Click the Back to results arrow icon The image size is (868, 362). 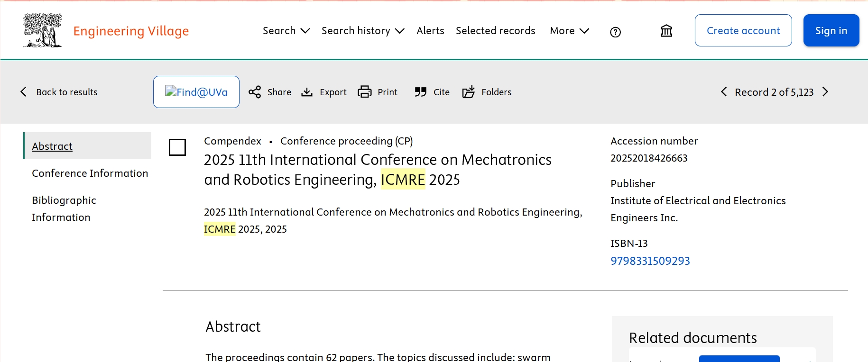(24, 92)
